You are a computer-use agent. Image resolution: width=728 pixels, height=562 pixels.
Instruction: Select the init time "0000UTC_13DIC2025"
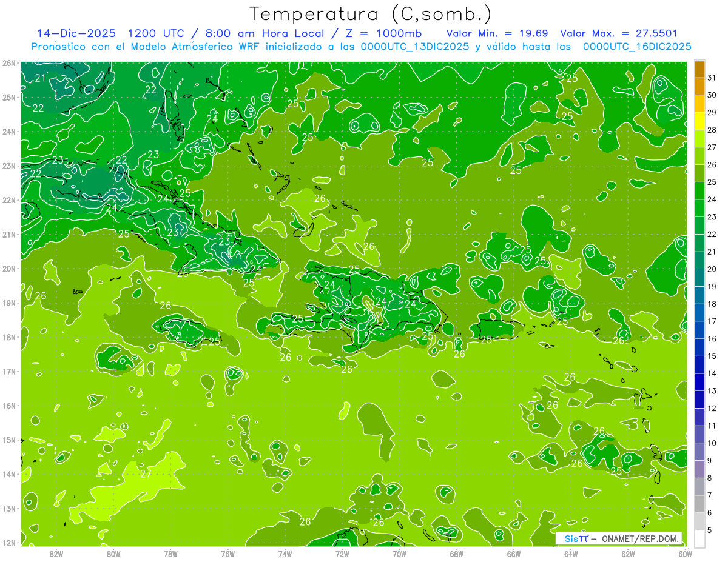point(415,47)
